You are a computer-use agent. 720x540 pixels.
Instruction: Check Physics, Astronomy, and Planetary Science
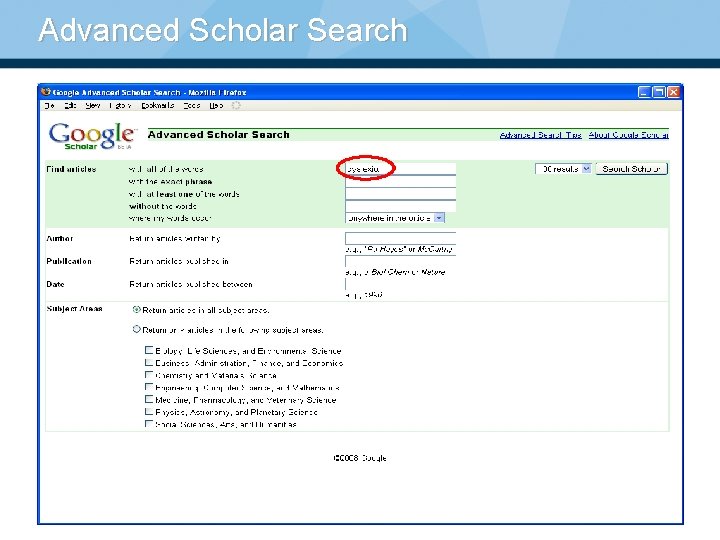tap(149, 412)
